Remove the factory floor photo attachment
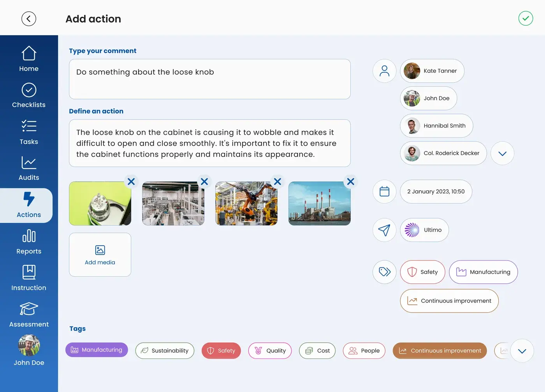545x392 pixels. pos(204,181)
